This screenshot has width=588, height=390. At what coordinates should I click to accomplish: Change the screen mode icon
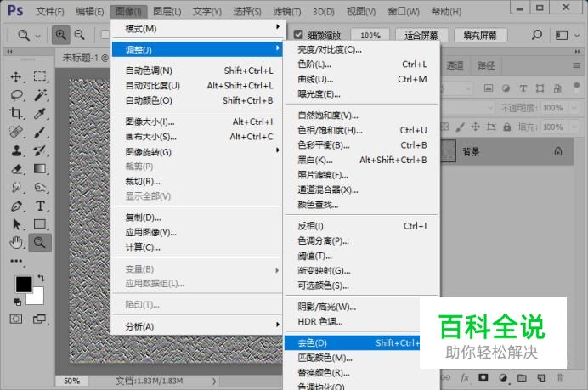(x=39, y=319)
